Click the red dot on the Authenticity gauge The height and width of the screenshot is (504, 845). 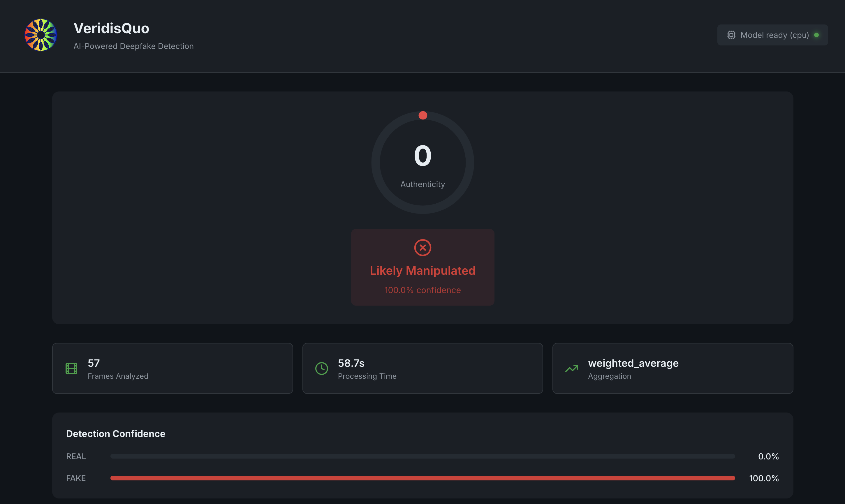[423, 115]
